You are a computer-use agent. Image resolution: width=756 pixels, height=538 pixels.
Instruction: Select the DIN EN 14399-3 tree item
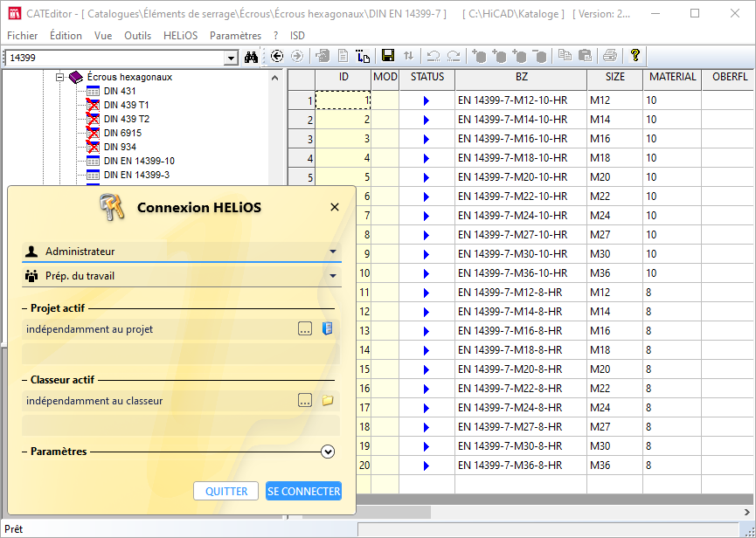click(x=136, y=175)
